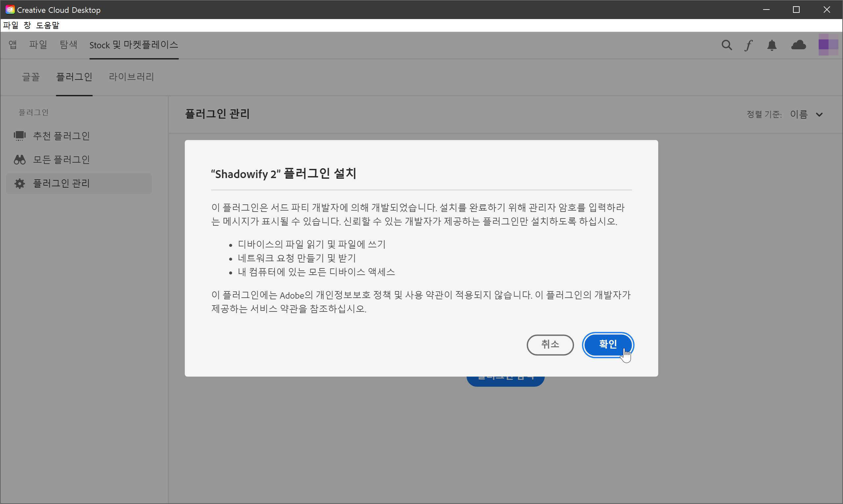Switch to the 글꼴 tab
The height and width of the screenshot is (504, 843).
31,77
